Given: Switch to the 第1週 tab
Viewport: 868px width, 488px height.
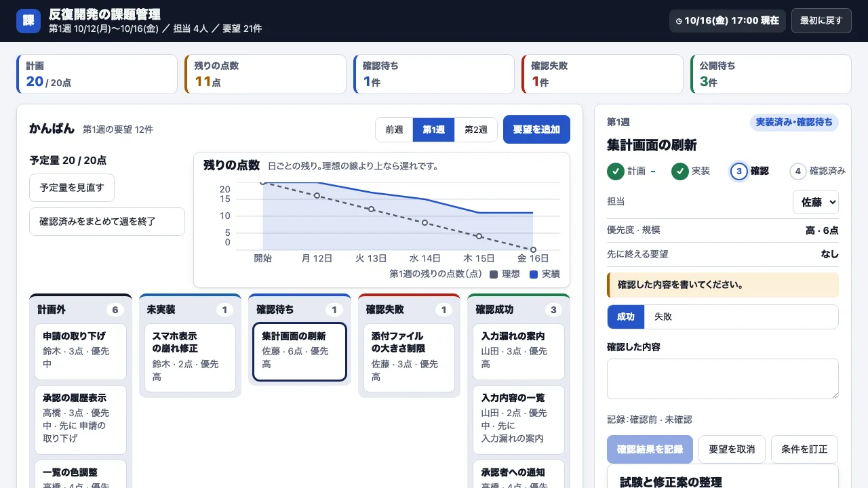Looking at the screenshot, I should pos(433,129).
